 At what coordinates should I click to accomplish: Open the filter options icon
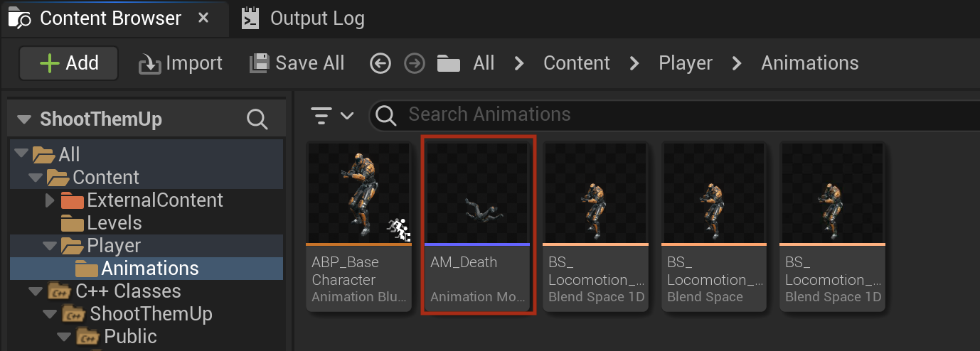pos(332,115)
